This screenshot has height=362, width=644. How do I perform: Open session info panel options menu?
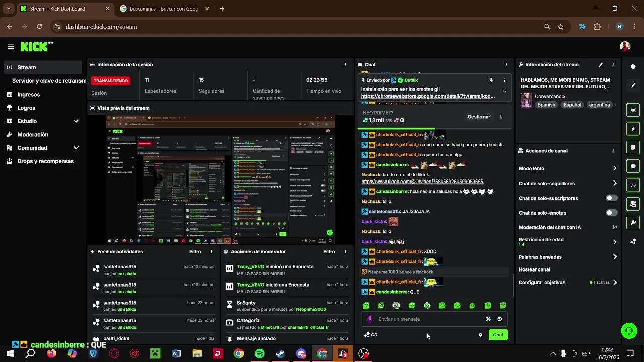tap(345, 65)
